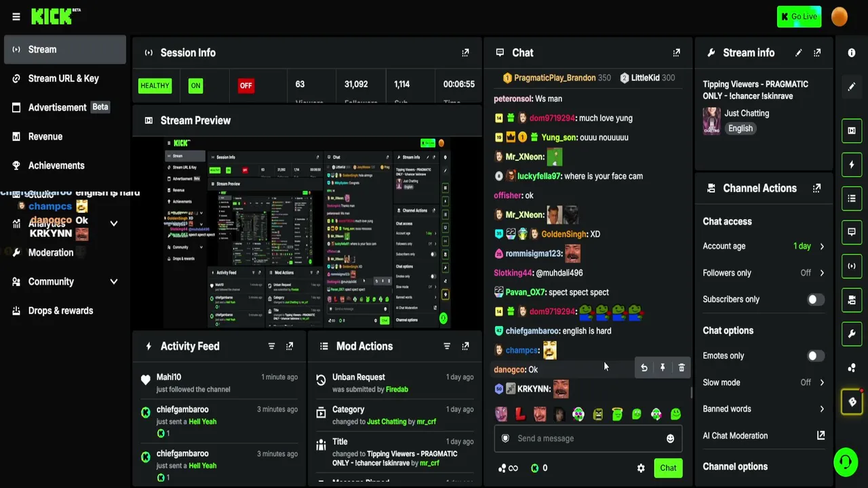Click the Kick logo
868x488 pixels.
tap(55, 16)
